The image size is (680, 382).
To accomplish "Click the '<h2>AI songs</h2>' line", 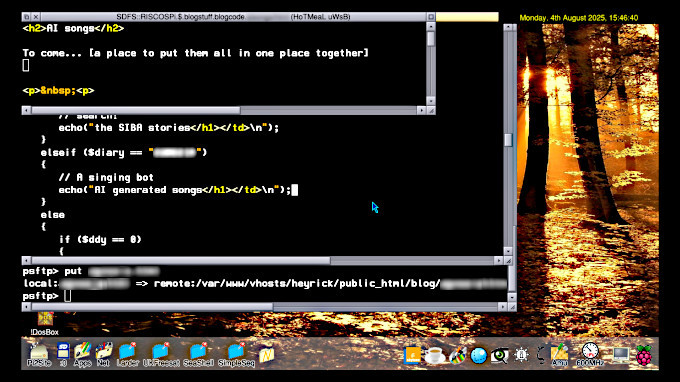I will [73, 29].
